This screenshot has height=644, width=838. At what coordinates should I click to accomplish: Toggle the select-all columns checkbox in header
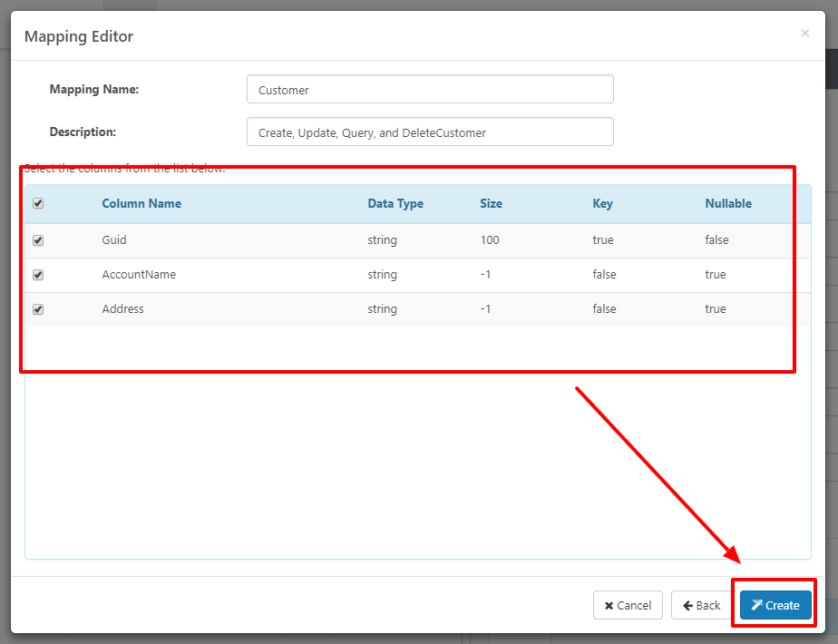pos(38,203)
